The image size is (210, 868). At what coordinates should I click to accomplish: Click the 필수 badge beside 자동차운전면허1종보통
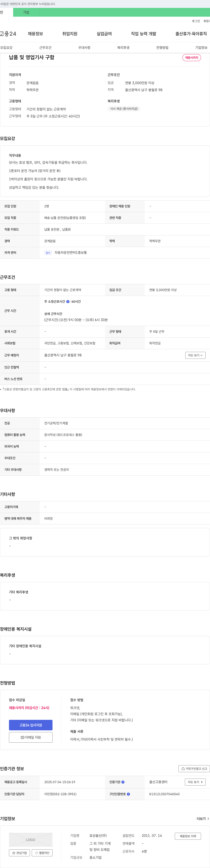48,253
